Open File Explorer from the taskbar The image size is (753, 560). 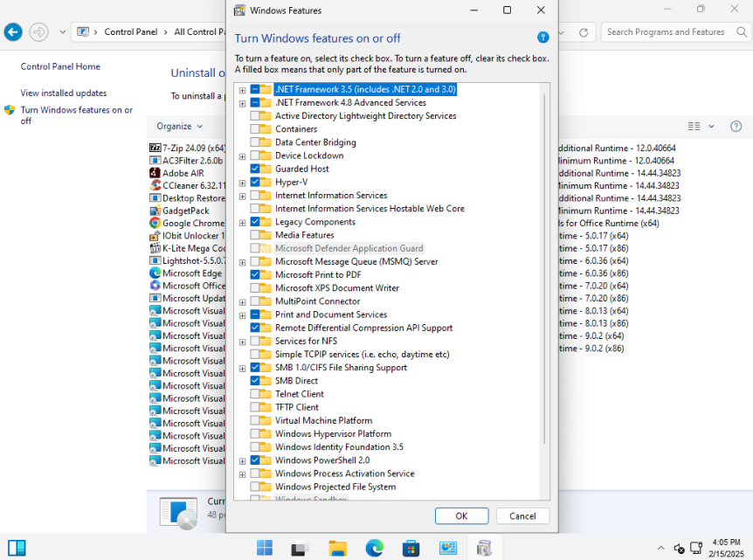click(337, 548)
